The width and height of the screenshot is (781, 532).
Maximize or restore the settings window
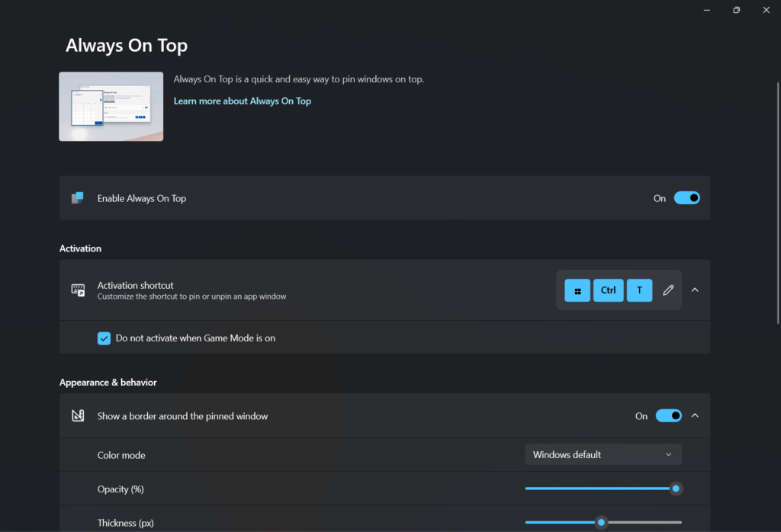[x=736, y=10]
